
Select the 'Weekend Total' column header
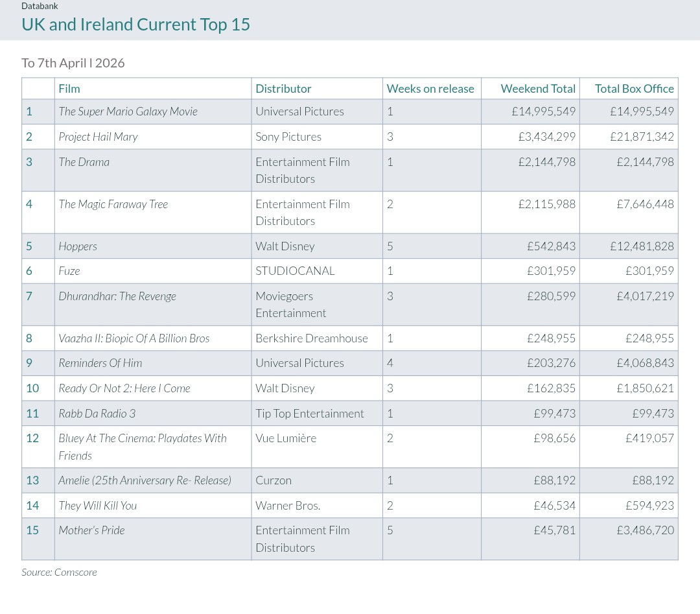point(538,89)
